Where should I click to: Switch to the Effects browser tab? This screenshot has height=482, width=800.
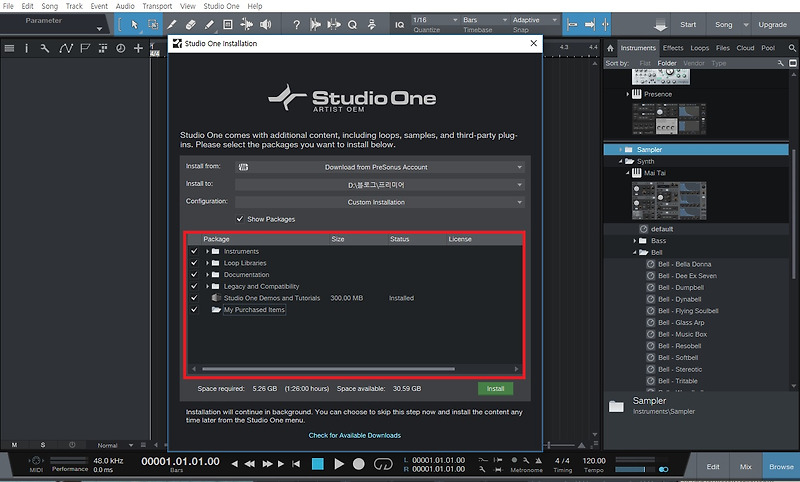673,48
